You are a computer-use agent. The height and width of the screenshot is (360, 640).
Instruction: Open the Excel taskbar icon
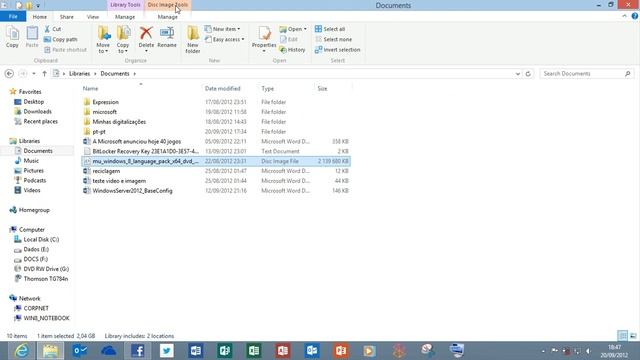254,351
